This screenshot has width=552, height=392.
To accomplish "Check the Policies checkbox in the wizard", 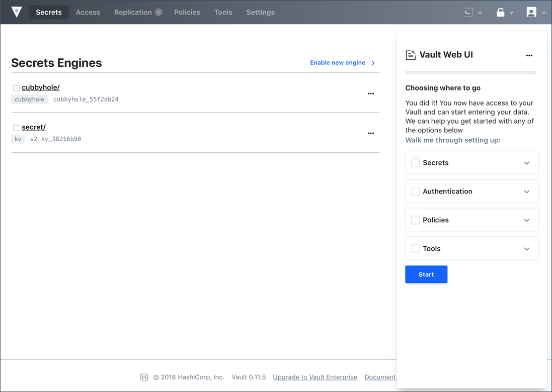I will click(x=416, y=220).
